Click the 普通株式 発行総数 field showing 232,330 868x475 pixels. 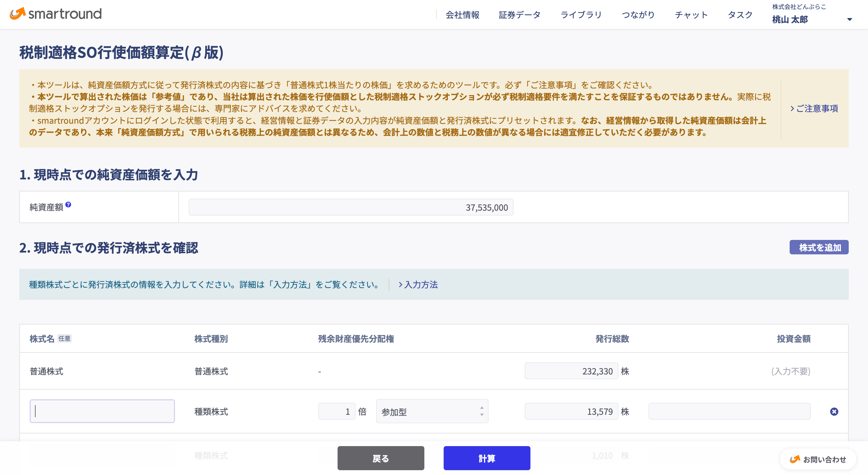click(571, 371)
